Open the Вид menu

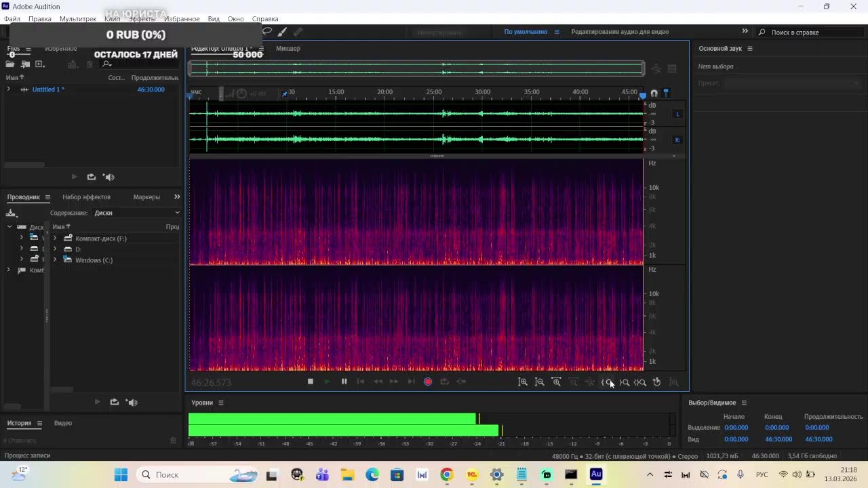click(214, 19)
